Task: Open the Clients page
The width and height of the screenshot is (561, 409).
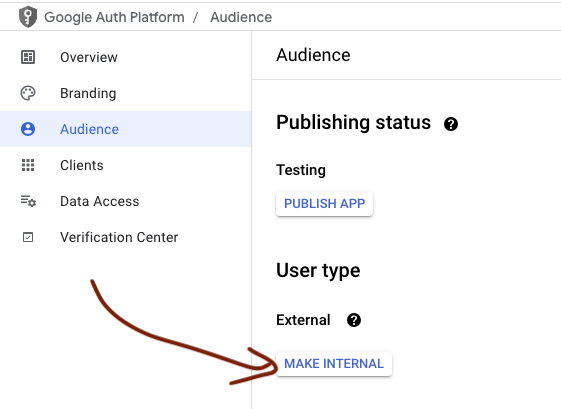Action: [125, 165]
